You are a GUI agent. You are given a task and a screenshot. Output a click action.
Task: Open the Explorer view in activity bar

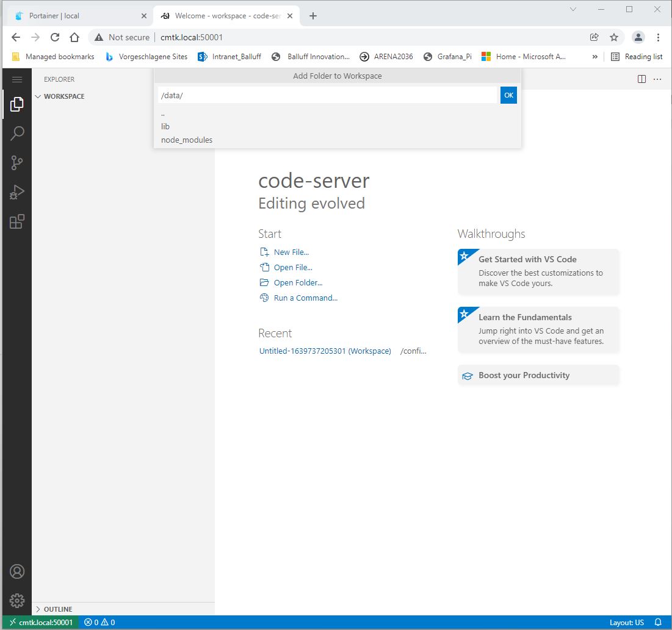[x=17, y=104]
